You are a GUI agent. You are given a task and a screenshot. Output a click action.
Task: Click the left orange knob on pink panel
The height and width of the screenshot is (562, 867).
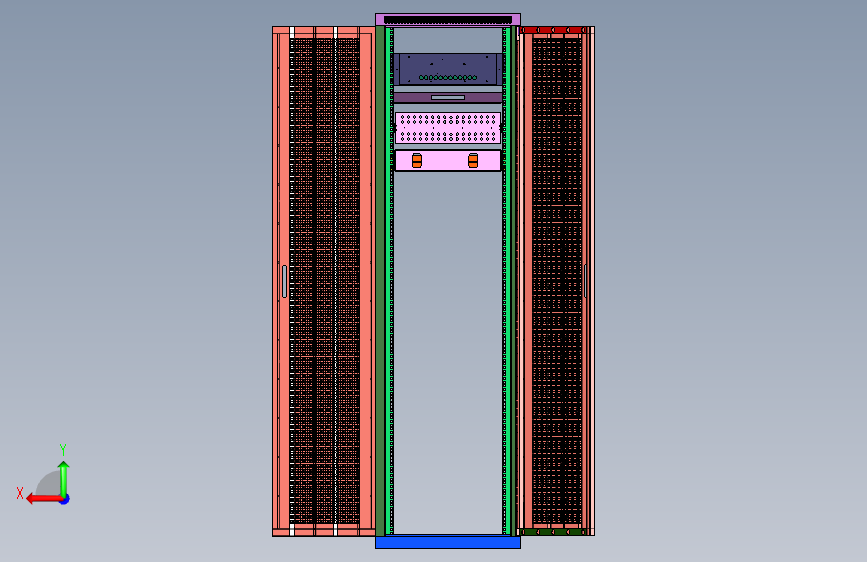417,160
